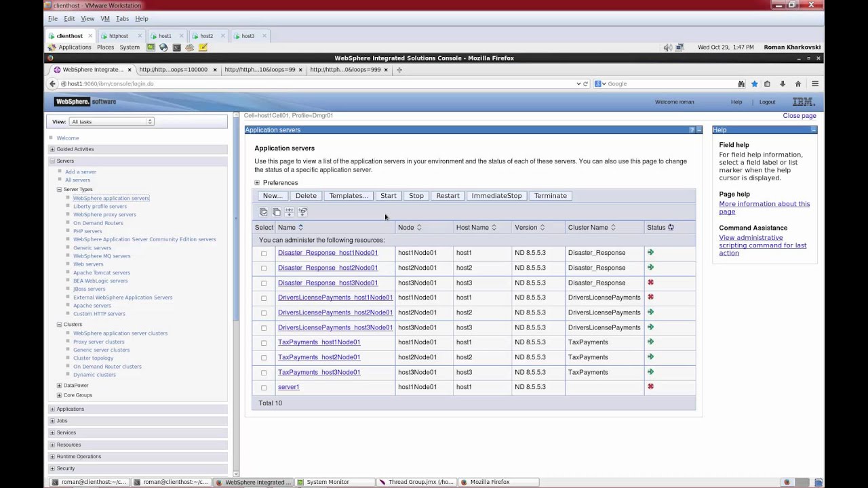
Task: Click the Application servers panel help icon
Action: click(x=692, y=130)
